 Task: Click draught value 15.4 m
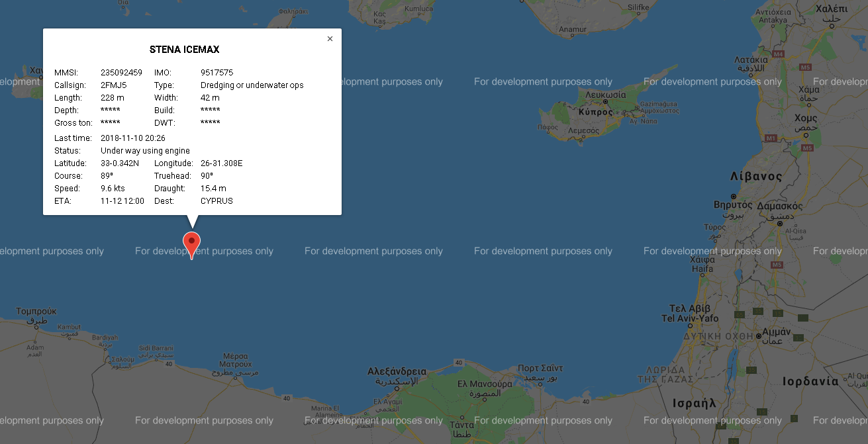[x=213, y=189]
